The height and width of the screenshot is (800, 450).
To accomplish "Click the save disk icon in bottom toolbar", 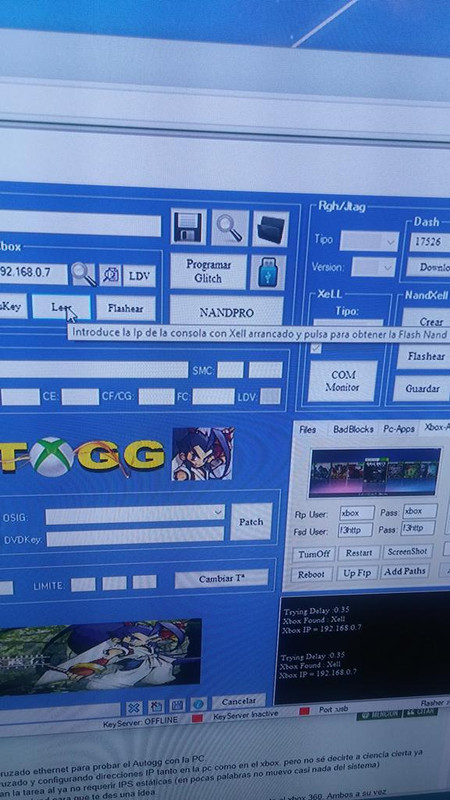I will pyautogui.click(x=177, y=706).
